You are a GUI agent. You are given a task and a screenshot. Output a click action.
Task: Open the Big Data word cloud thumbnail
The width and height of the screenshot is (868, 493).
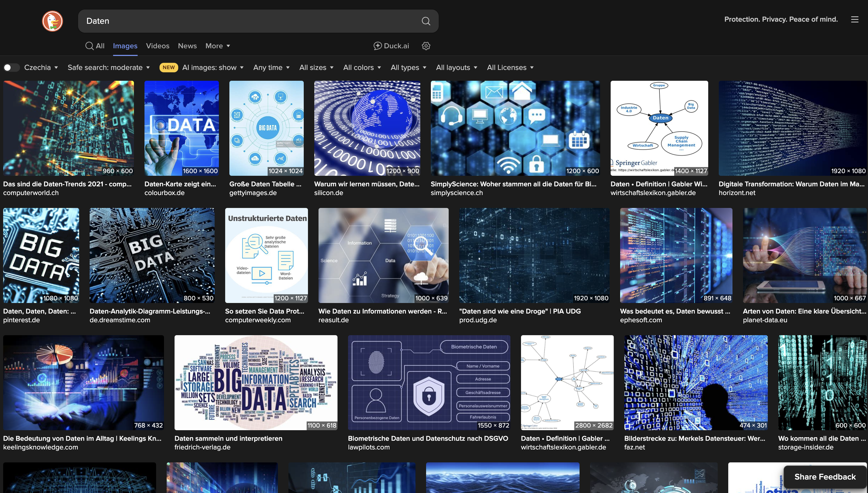256,382
